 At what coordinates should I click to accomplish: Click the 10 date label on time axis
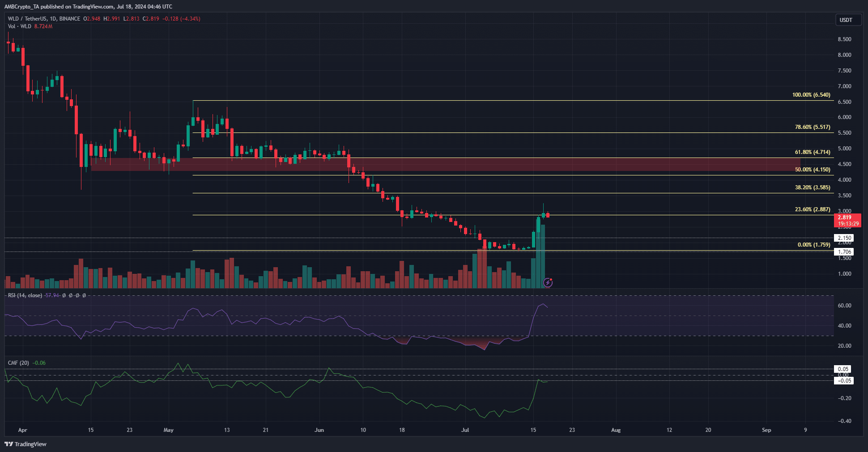point(363,430)
